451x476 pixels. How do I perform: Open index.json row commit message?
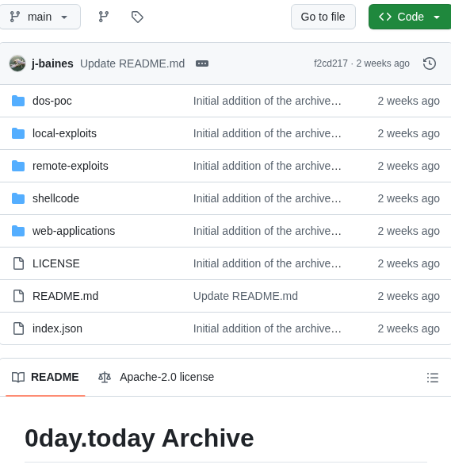pos(267,328)
